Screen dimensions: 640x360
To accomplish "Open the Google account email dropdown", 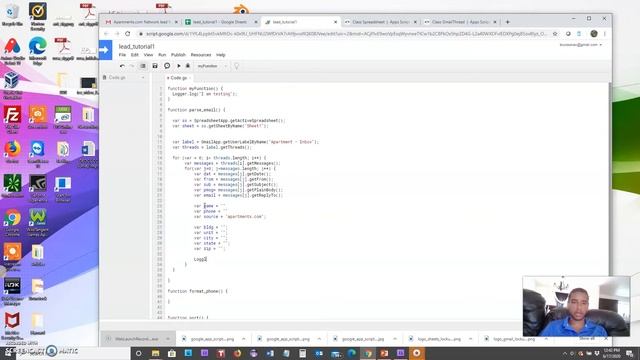I will click(581, 45).
